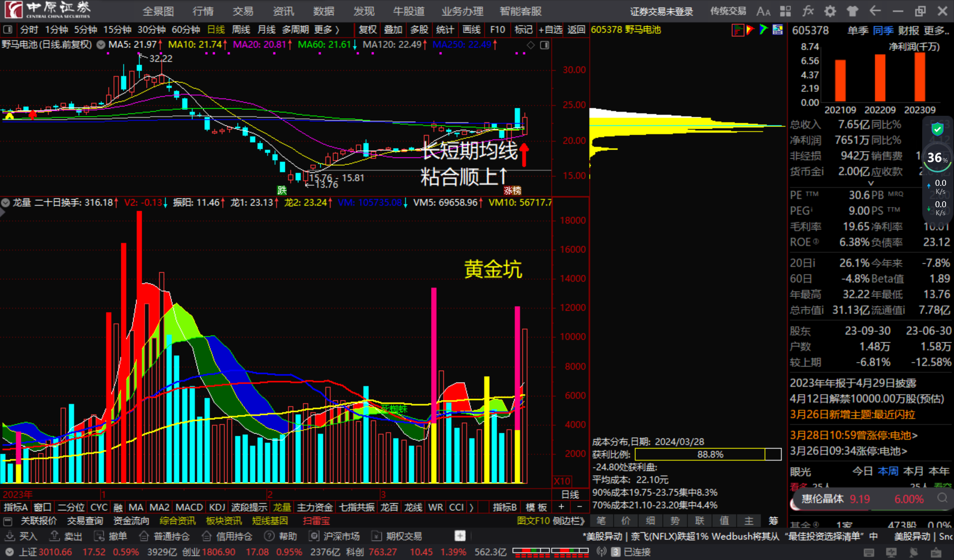Switch to the 单季 single-quarter view

[x=858, y=31]
